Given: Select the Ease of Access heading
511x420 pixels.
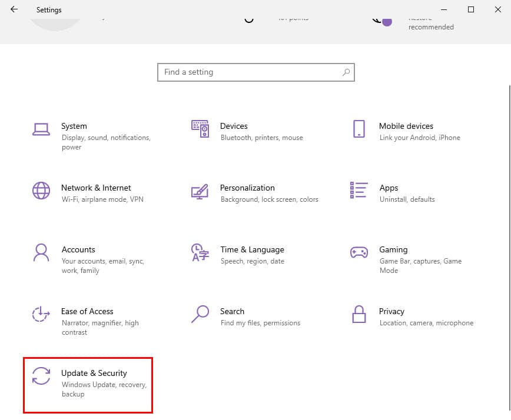Looking at the screenshot, I should click(x=87, y=311).
